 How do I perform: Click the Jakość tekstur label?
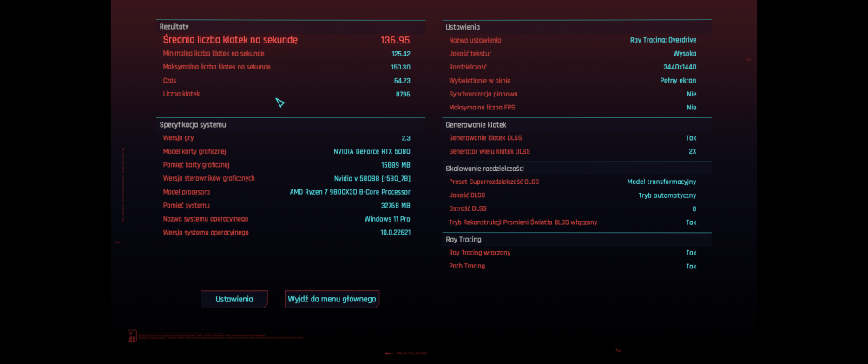(470, 54)
